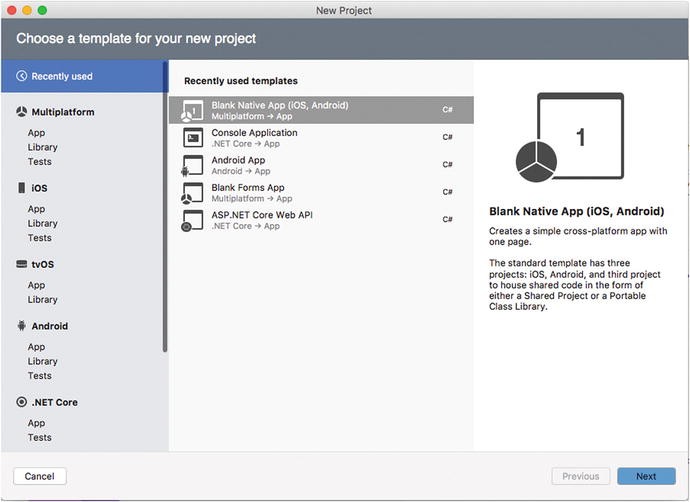Select App under tvOS
The width and height of the screenshot is (690, 502).
point(36,285)
